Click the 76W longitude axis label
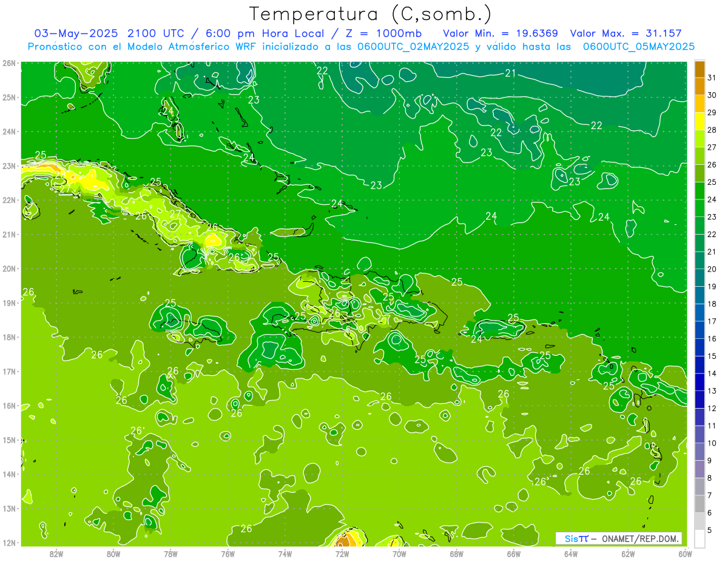The image size is (728, 562). [228, 554]
